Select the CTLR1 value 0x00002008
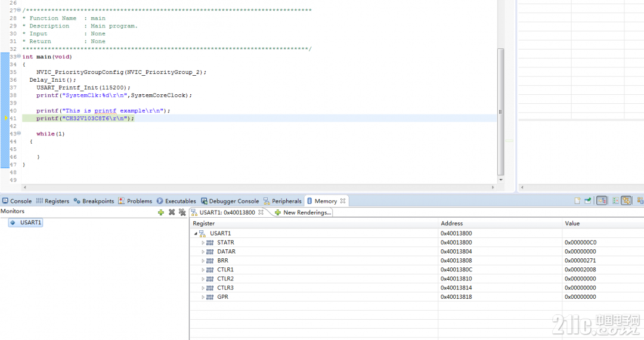The height and width of the screenshot is (340, 644). tap(580, 270)
